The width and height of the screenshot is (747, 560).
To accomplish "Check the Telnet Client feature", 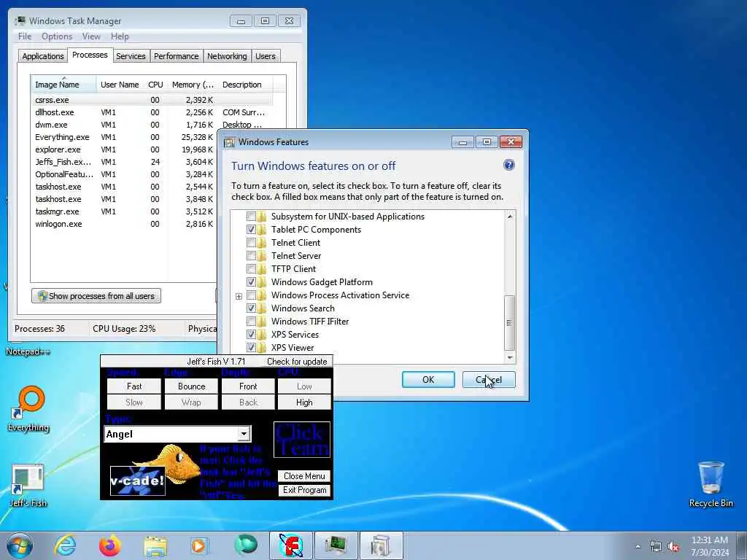I will pos(251,243).
